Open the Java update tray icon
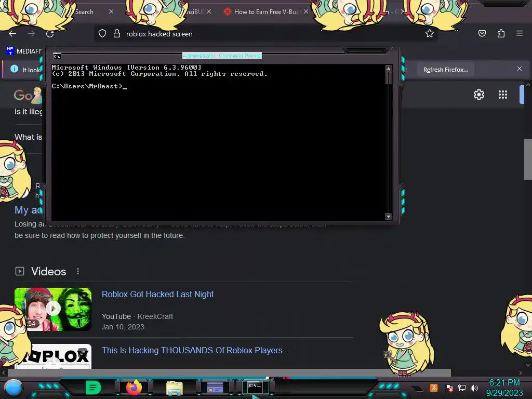This screenshot has height=399, width=532. (x=434, y=388)
